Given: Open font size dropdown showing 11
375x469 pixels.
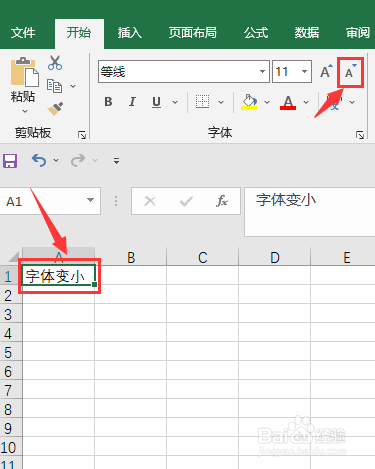Looking at the screenshot, I should click(x=304, y=71).
